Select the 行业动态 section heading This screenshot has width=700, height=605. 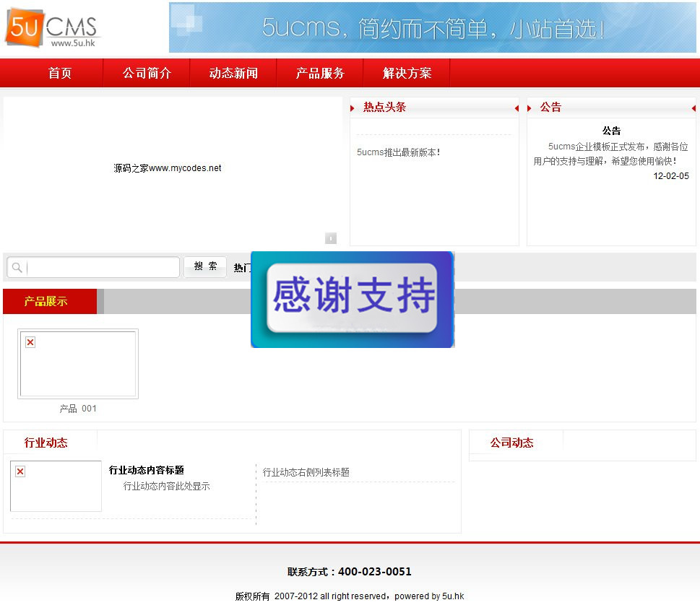(x=46, y=443)
